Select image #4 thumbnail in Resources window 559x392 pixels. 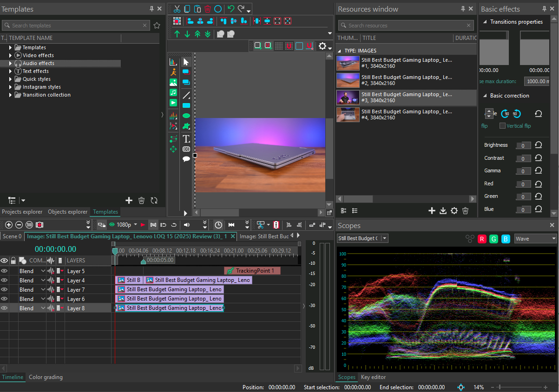[x=348, y=115]
